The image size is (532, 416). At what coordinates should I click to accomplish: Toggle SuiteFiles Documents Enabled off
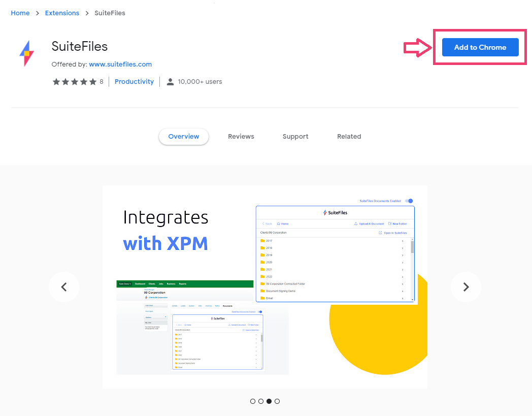click(409, 201)
